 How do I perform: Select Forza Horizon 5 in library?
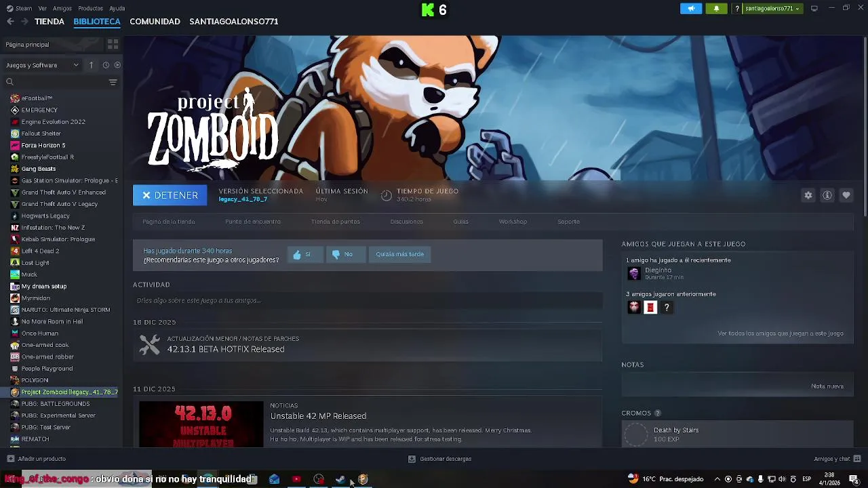point(43,145)
